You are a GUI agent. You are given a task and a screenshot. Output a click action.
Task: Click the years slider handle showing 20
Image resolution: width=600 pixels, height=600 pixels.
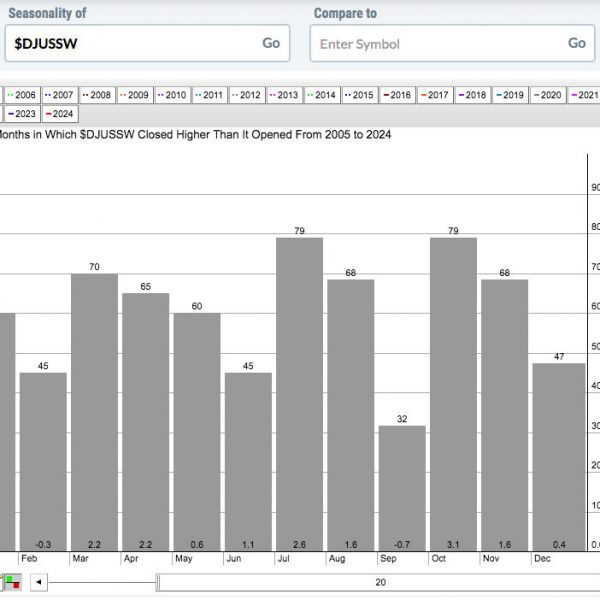coord(379,582)
